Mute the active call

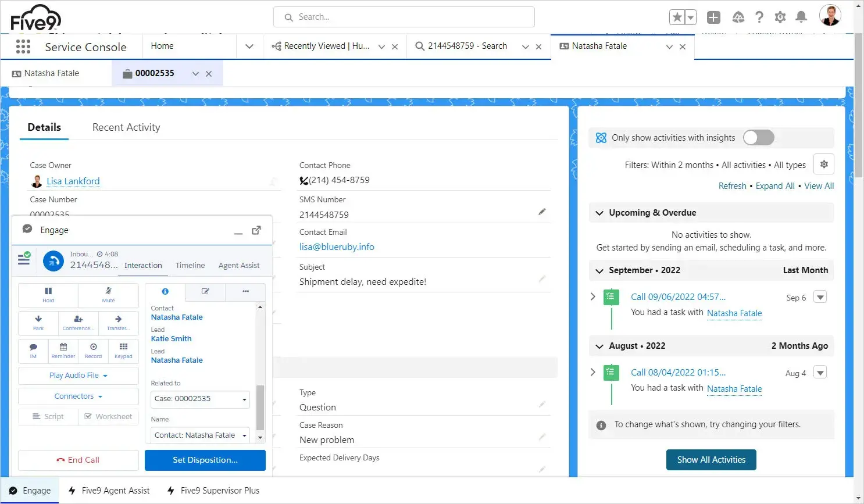pyautogui.click(x=108, y=295)
